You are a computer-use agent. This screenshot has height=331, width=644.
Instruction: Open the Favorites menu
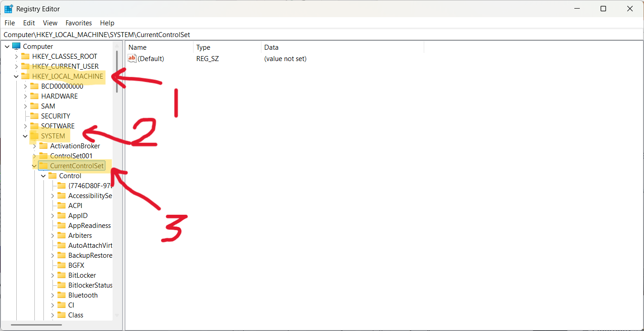(x=79, y=23)
